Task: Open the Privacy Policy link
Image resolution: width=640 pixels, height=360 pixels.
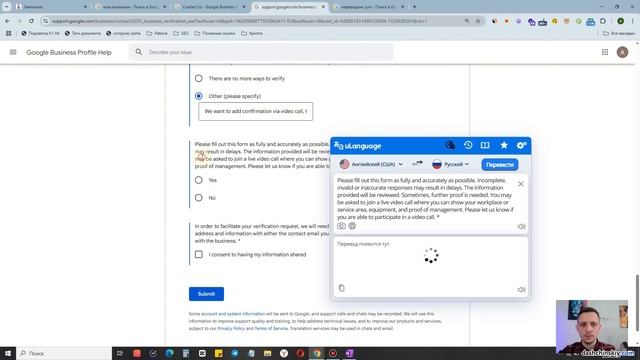Action: tap(231, 328)
